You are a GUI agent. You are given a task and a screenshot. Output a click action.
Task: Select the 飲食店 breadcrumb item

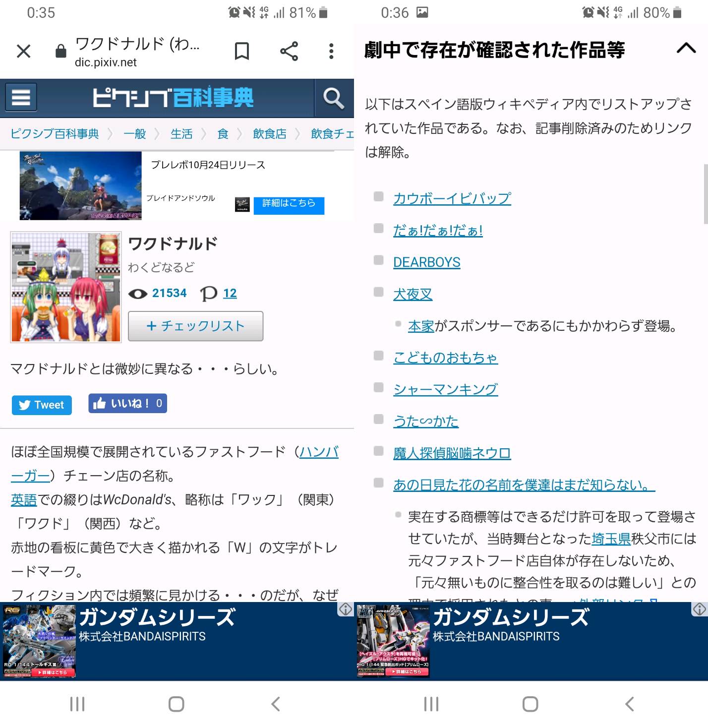coord(269,134)
